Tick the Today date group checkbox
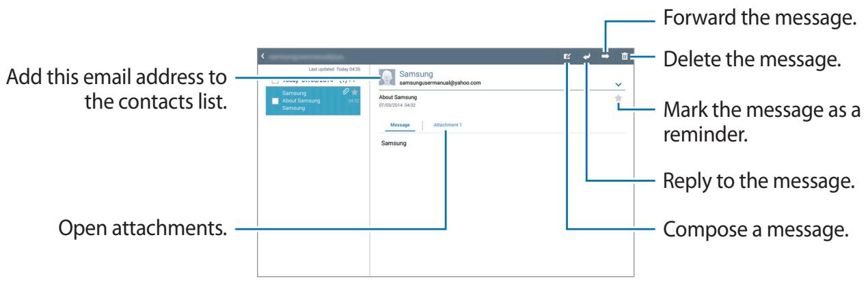Image resolution: width=868 pixels, height=285 pixels. pyautogui.click(x=275, y=80)
